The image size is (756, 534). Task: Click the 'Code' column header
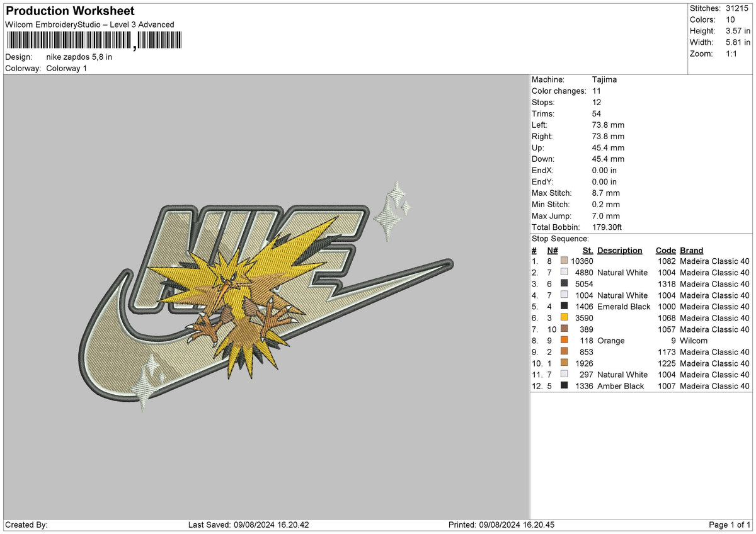pos(665,250)
